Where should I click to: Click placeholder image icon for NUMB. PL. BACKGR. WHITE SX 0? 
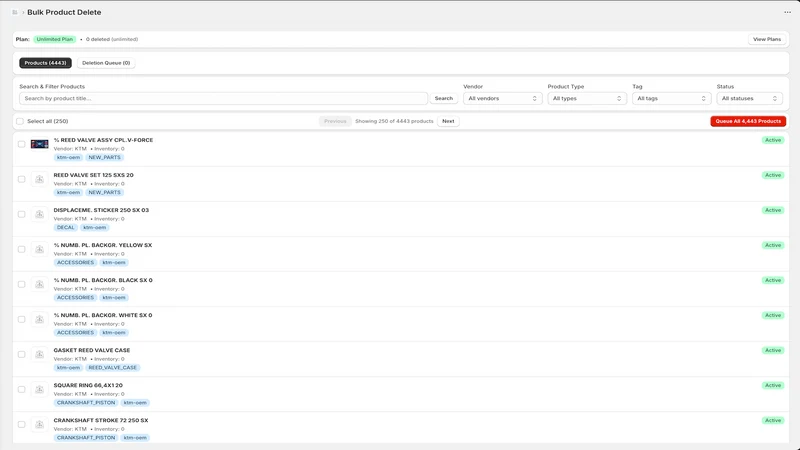pyautogui.click(x=39, y=319)
